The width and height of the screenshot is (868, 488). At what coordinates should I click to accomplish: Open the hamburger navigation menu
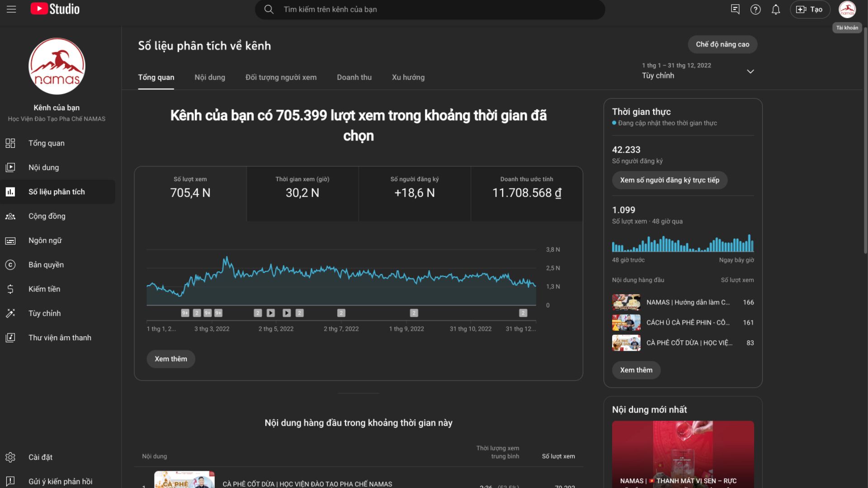[x=11, y=9]
